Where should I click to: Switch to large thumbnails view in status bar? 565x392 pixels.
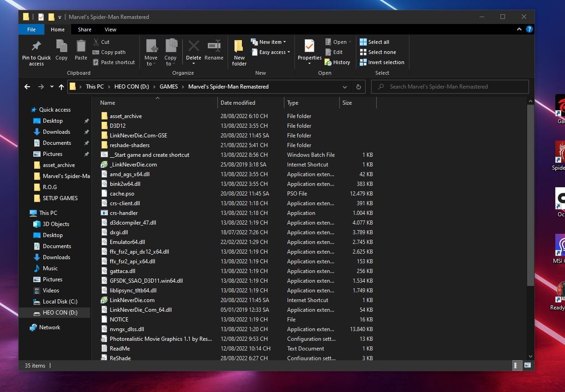(x=527, y=365)
